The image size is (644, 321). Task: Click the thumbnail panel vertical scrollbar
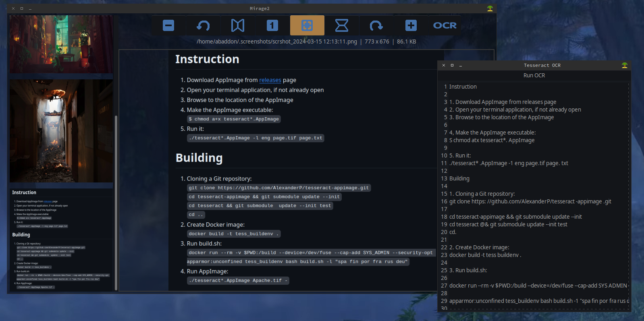tap(116, 203)
